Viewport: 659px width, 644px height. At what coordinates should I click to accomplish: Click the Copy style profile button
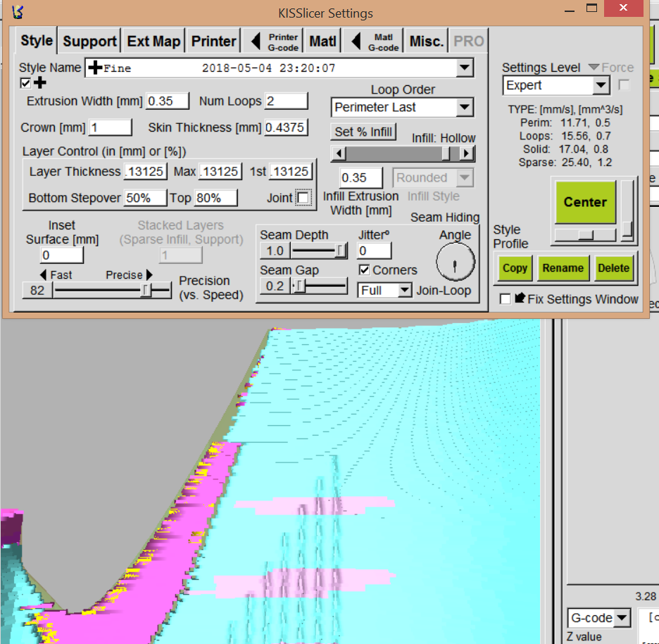[515, 268]
